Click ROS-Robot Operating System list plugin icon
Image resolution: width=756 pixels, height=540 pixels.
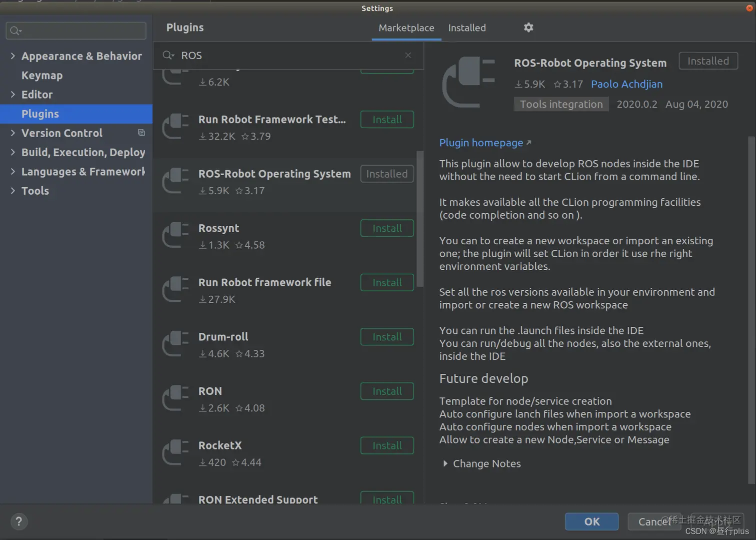pos(175,181)
